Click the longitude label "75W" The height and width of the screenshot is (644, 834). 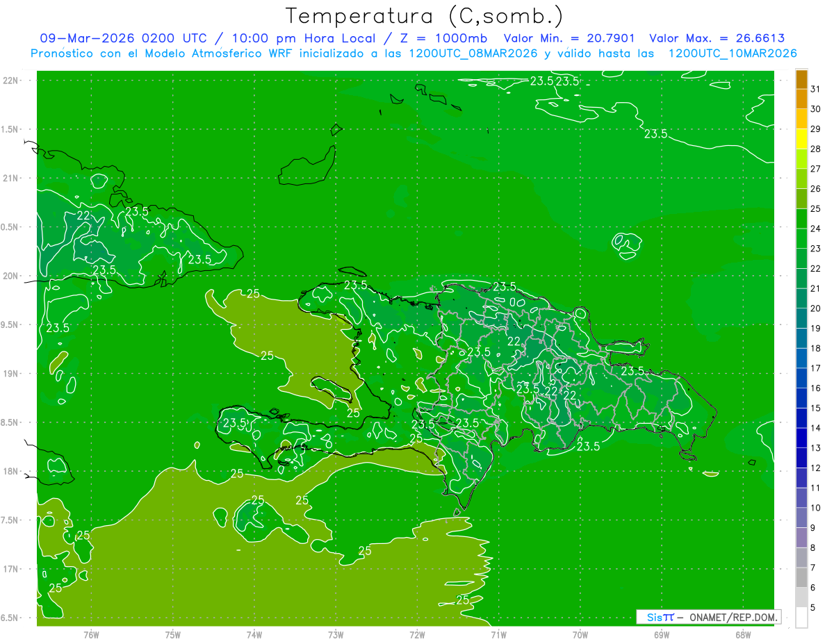pos(172,634)
